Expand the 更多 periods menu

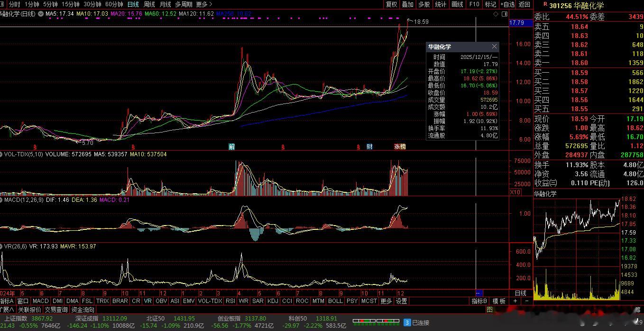click(204, 4)
